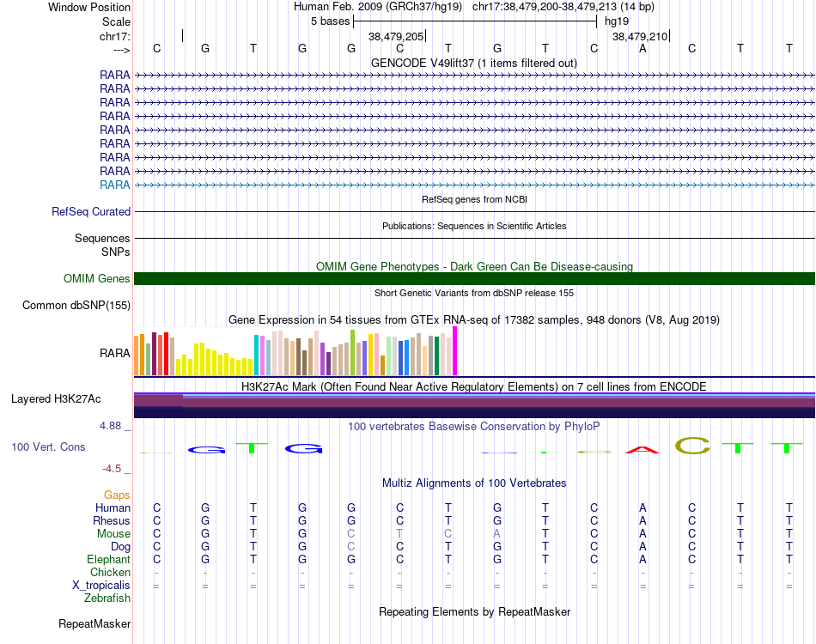
Task: Click the -4.5 lower scale value
Action: coord(112,469)
